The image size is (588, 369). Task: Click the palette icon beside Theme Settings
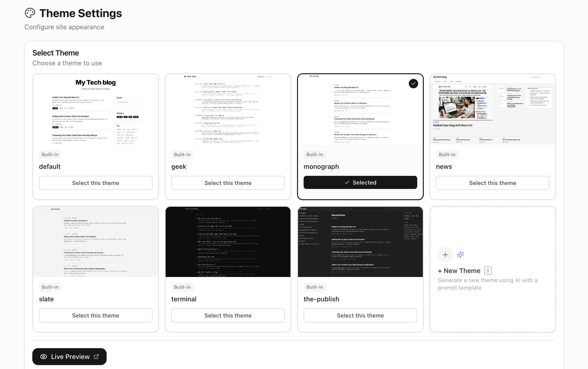(x=30, y=13)
